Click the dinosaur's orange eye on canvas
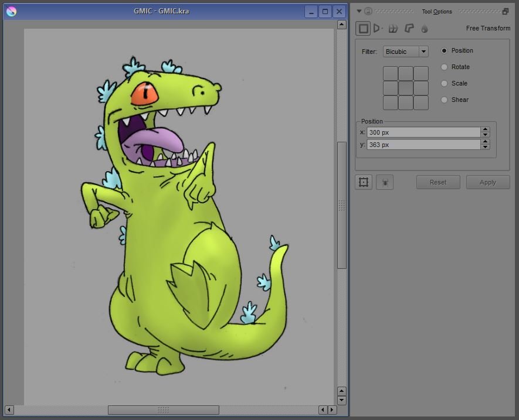The height and width of the screenshot is (420, 519). coord(145,94)
